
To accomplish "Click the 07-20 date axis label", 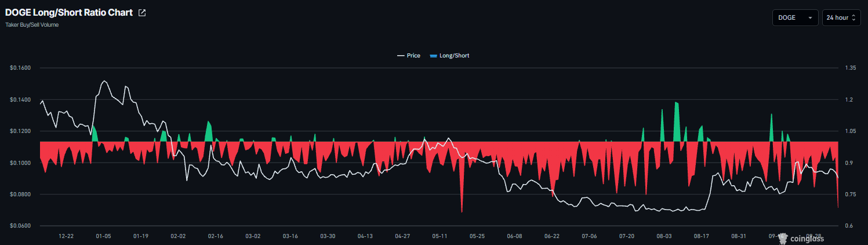I will [627, 236].
